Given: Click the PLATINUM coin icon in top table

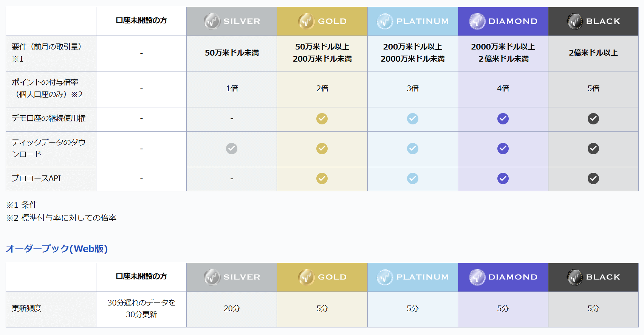Looking at the screenshot, I should [x=385, y=21].
